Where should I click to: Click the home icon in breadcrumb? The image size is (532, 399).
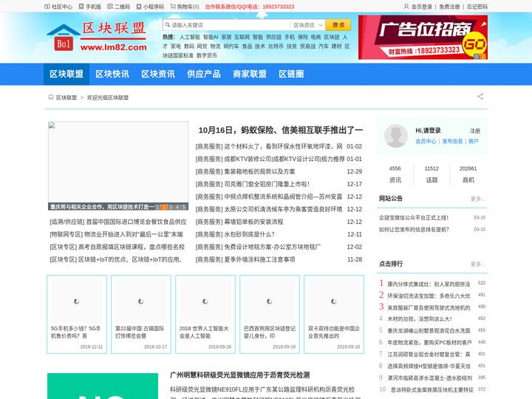[51, 98]
